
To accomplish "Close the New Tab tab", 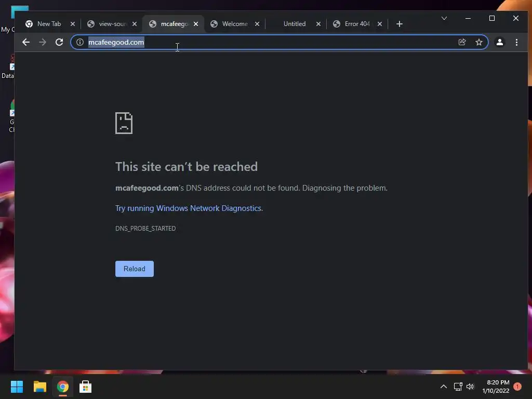I will click(72, 24).
